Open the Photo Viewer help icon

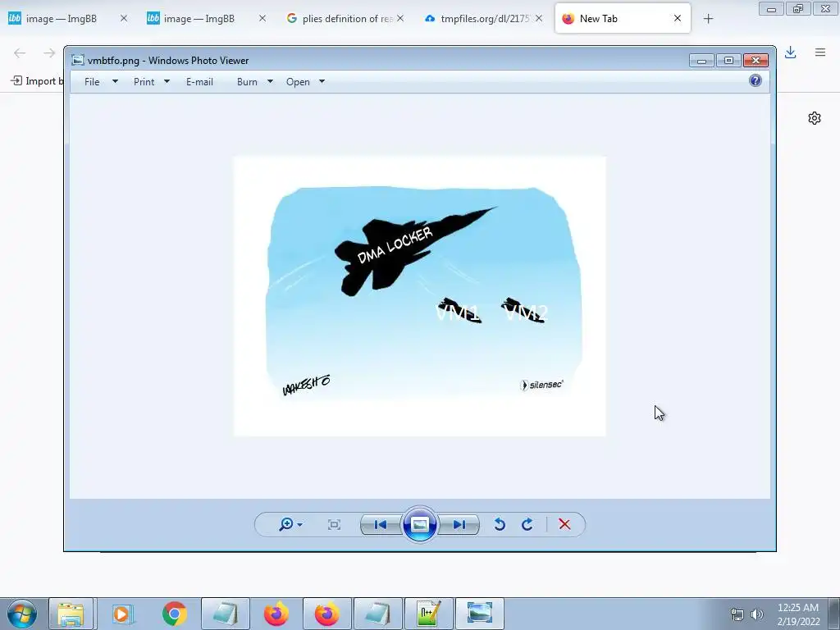756,81
